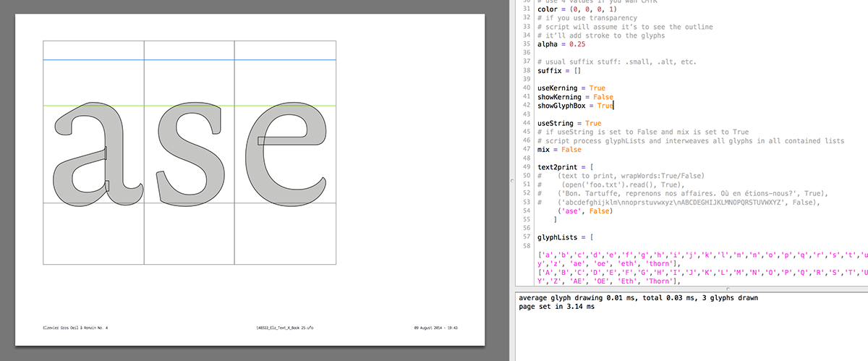Screen dimensions: 868x361
Task: Click the True value of showGlyphBox
Action: pyautogui.click(x=605, y=106)
